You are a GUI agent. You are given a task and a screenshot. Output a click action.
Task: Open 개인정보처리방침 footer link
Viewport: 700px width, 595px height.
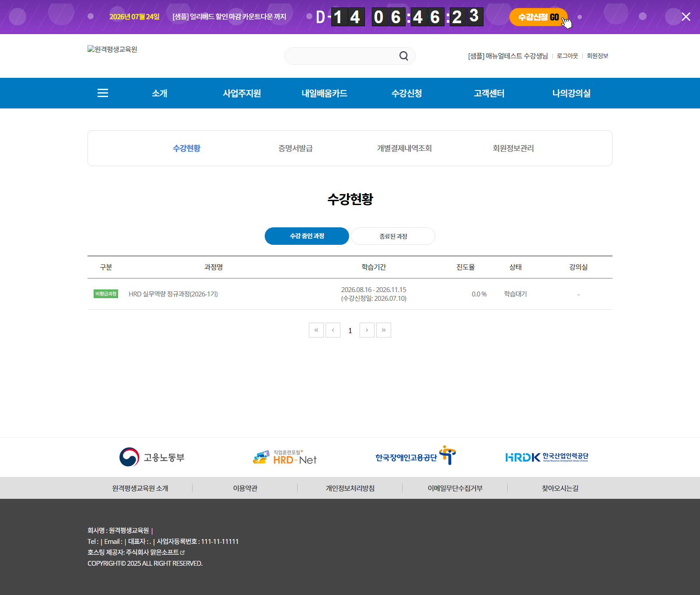[x=350, y=488]
